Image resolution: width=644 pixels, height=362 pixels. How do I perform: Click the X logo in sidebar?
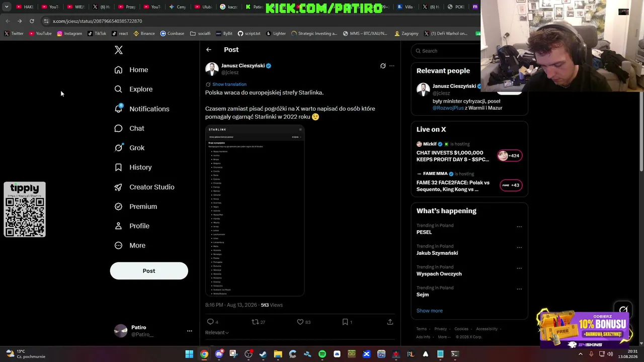tap(119, 50)
